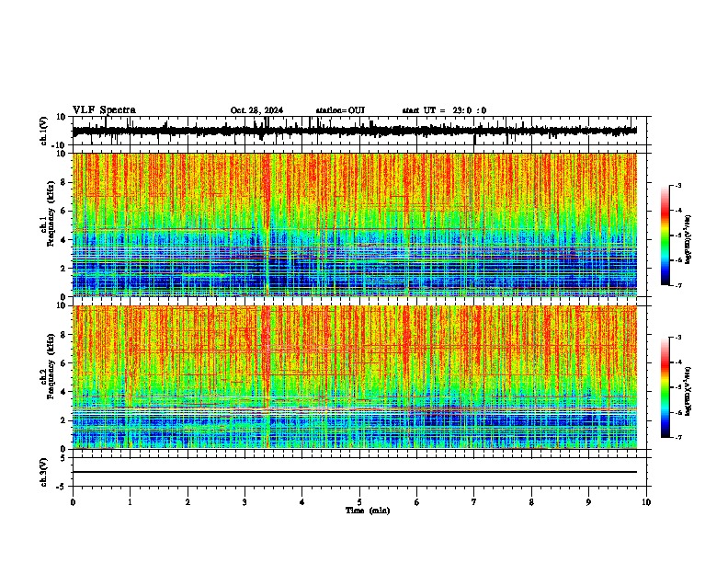This screenshot has height=563, width=728.
Task: Click the "VLF Spectra" title text
Action: (105, 110)
